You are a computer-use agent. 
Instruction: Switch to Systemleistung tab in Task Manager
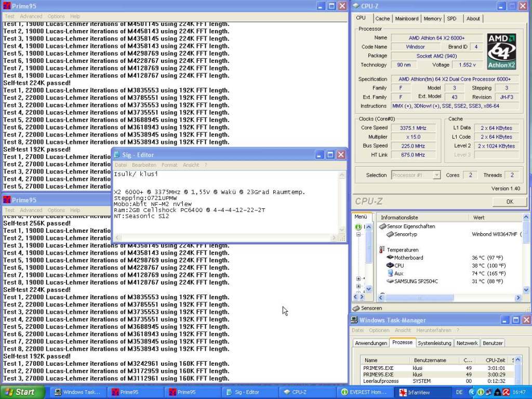point(434,343)
